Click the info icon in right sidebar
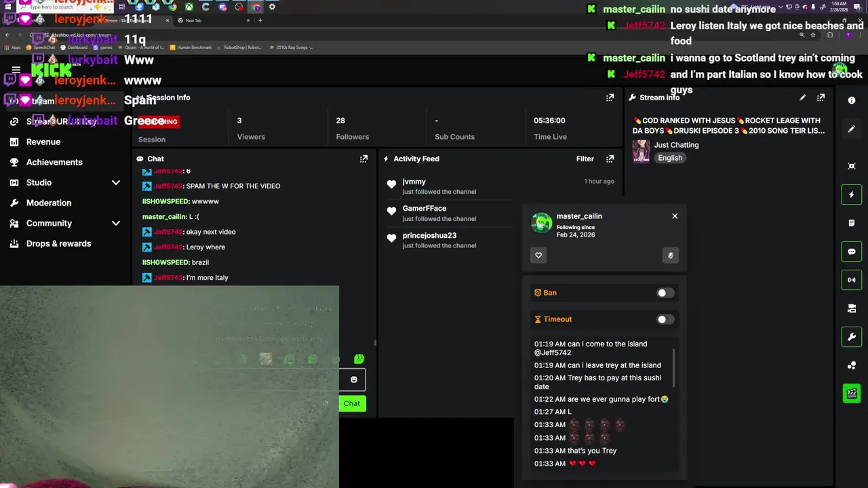 coord(852,100)
